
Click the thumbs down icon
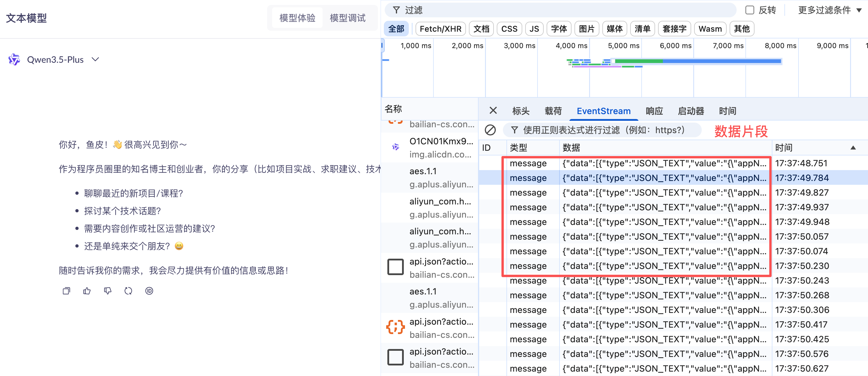coord(108,291)
